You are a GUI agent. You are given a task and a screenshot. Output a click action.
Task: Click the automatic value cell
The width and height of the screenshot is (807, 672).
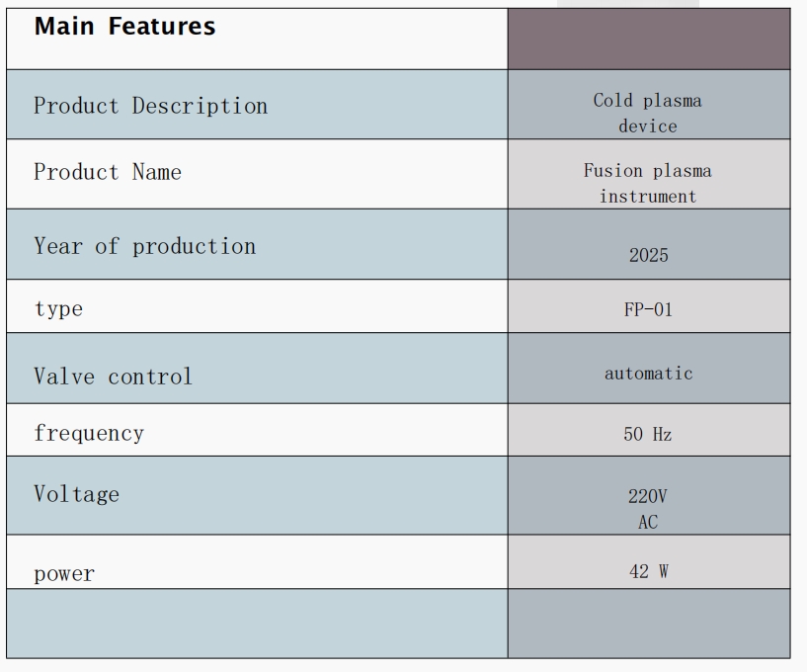point(649,369)
